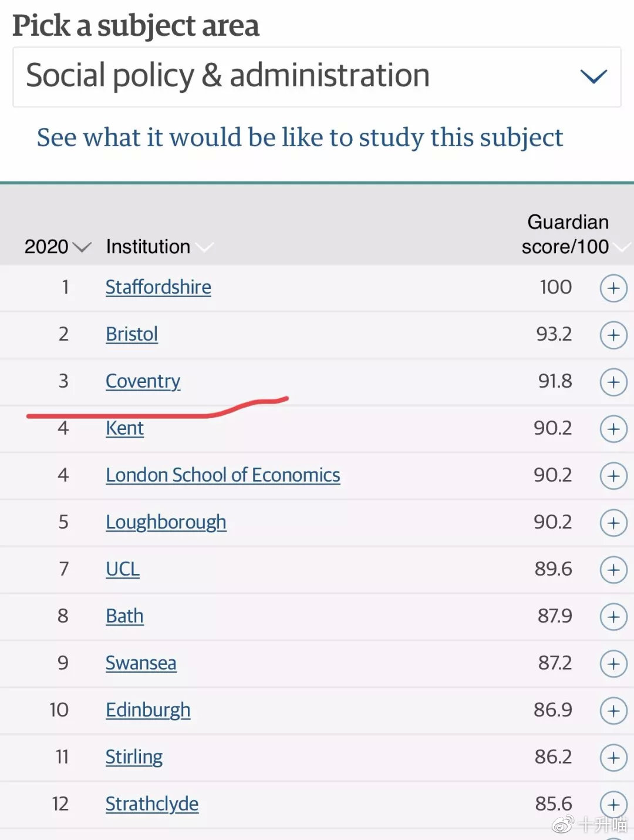The image size is (634, 840).
Task: Open details plus icon for Kent
Action: coord(613,429)
